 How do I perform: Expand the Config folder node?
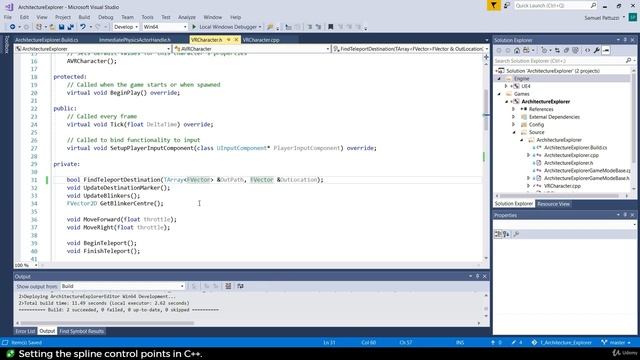click(514, 125)
